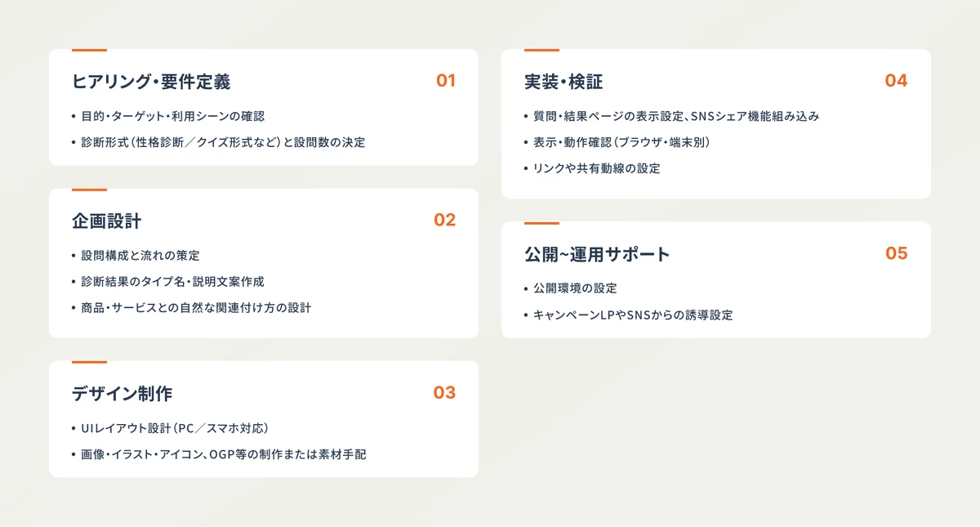Click the 実装・検証 card heading
The image size is (980, 527).
coord(563,82)
